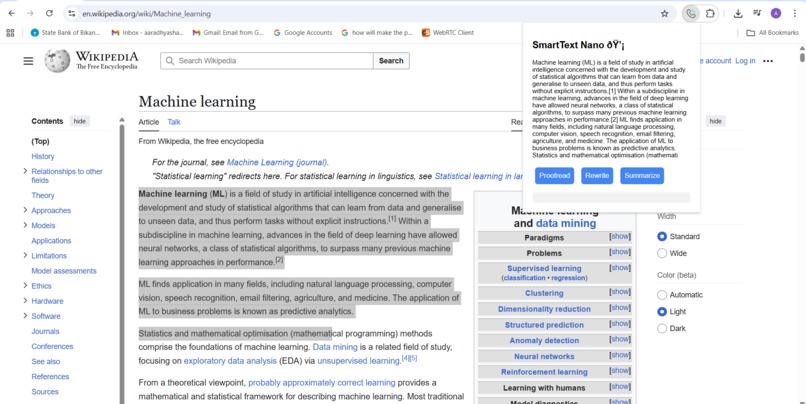Show the Neural networks sidebar section

pyautogui.click(x=620, y=355)
